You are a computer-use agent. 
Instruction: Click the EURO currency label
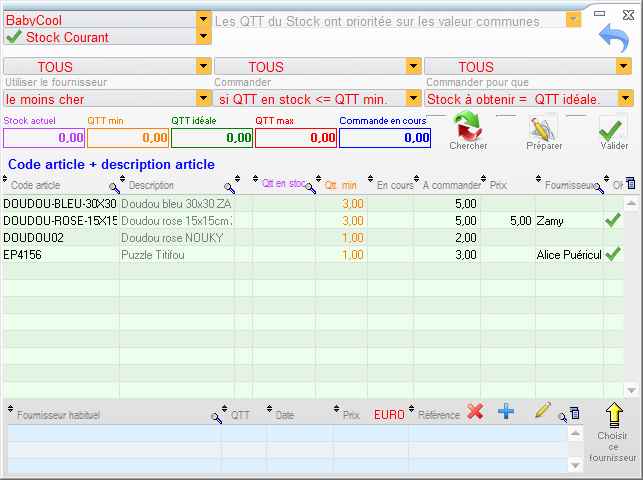click(x=389, y=415)
